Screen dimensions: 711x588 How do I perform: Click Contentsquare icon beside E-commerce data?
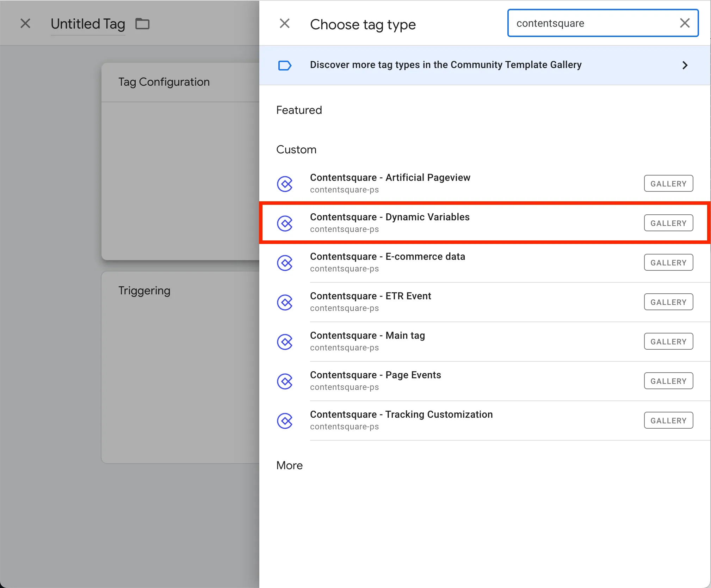coord(285,263)
